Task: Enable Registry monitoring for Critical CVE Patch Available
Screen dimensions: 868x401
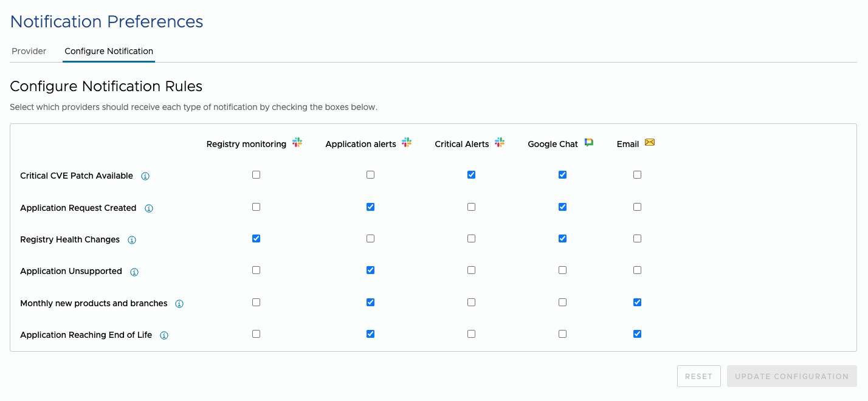Action: coord(256,175)
